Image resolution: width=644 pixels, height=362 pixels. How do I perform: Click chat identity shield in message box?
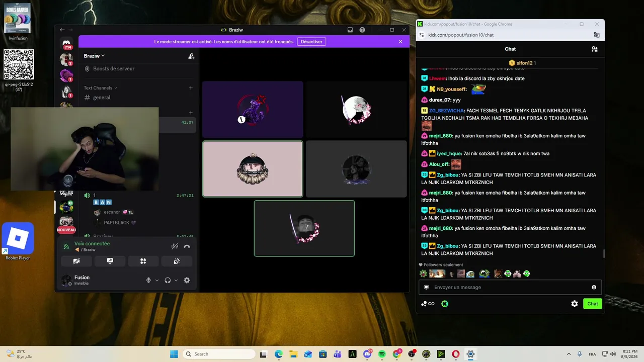point(427,287)
